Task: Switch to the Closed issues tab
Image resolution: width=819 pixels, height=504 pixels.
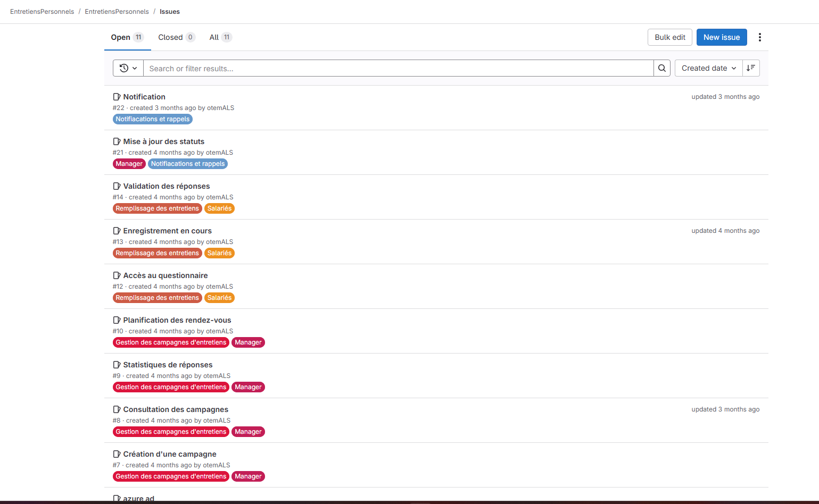Action: pos(177,37)
